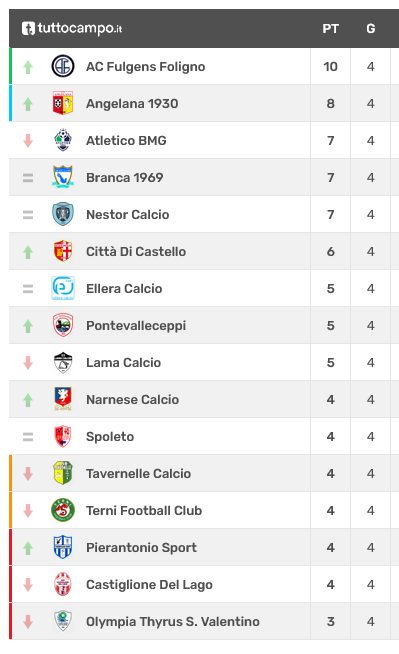Select Narnese Calcio team name
This screenshot has height=654, width=399.
tap(133, 400)
